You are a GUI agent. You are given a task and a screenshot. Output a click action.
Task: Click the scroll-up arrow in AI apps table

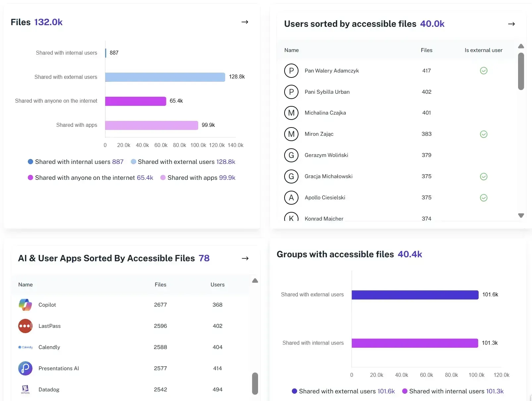(x=255, y=280)
